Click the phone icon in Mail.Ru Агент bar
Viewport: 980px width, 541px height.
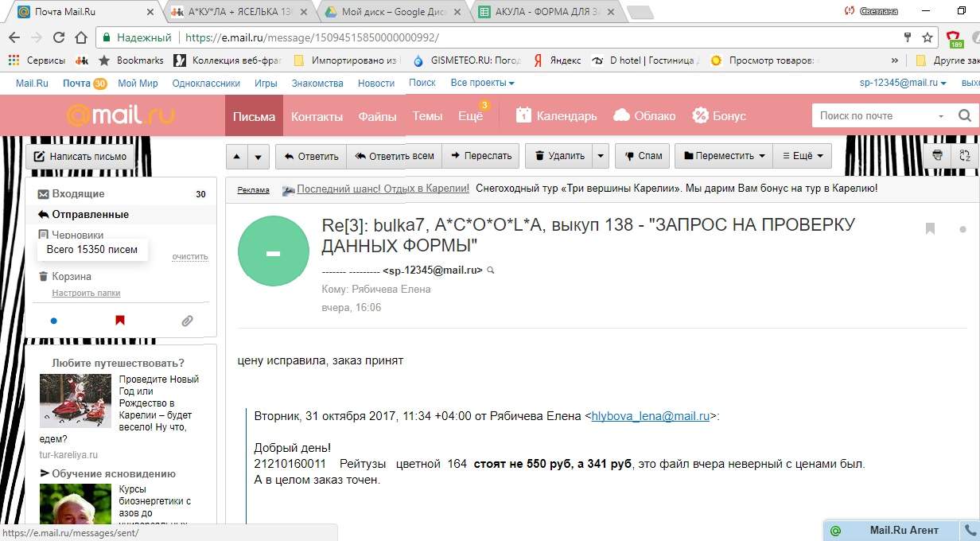point(970,530)
